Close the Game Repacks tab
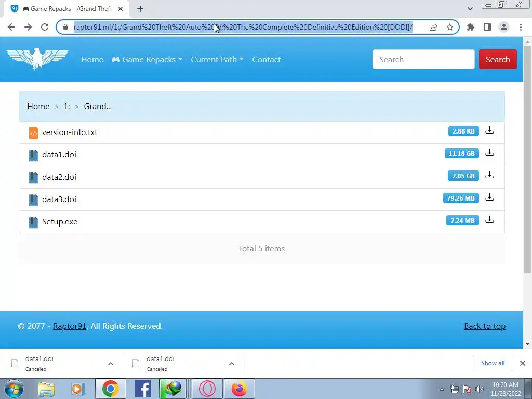The image size is (532, 399). pyautogui.click(x=121, y=9)
